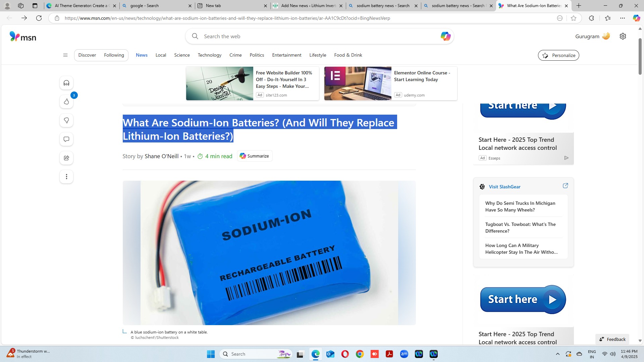Click the Summarize button
The height and width of the screenshot is (362, 644).
tap(255, 156)
